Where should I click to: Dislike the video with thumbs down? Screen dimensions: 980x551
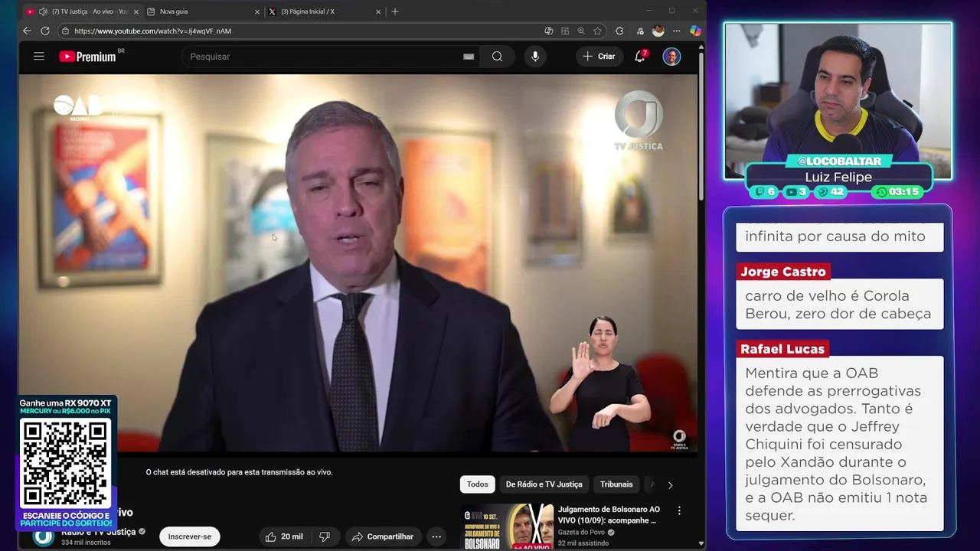(x=325, y=536)
